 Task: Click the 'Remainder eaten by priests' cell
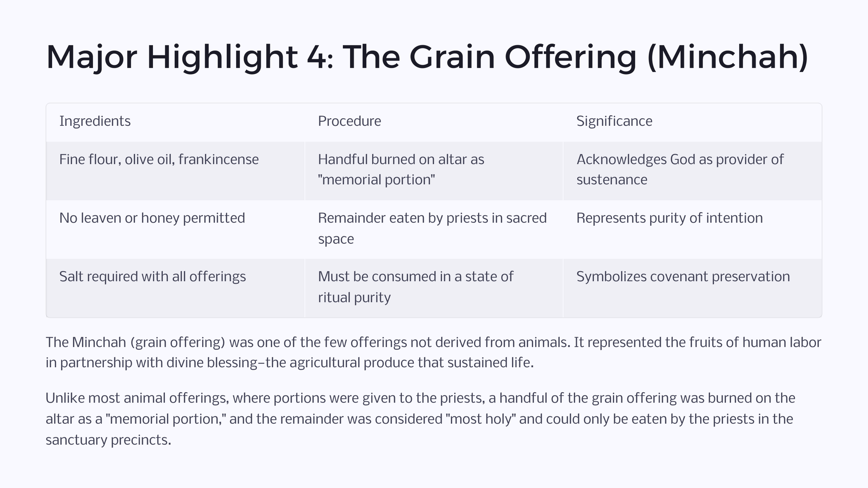[434, 229]
